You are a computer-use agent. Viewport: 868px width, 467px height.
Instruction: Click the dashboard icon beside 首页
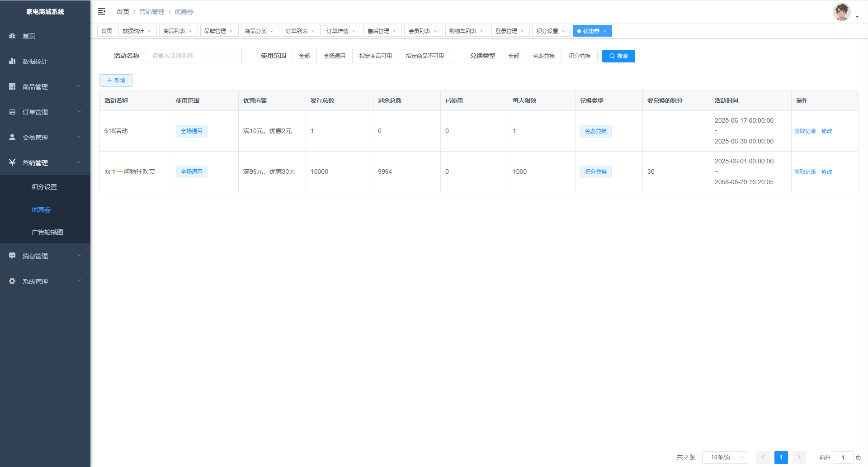[x=12, y=36]
